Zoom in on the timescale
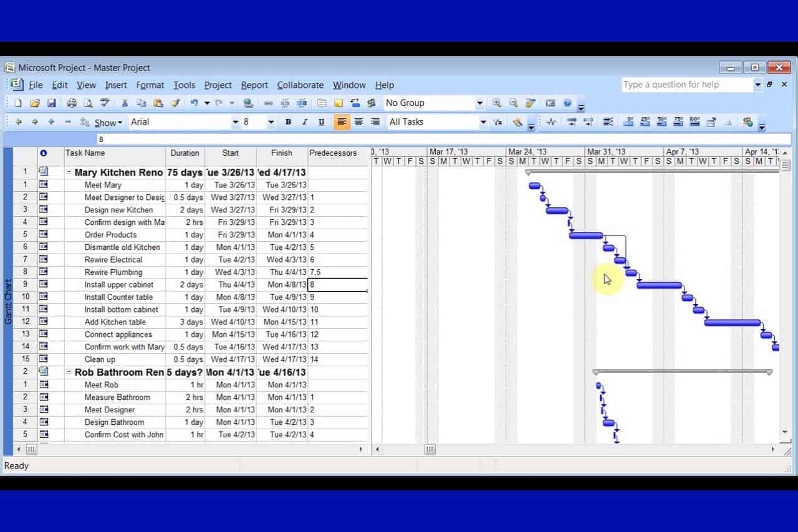The width and height of the screenshot is (798, 532). tap(497, 103)
